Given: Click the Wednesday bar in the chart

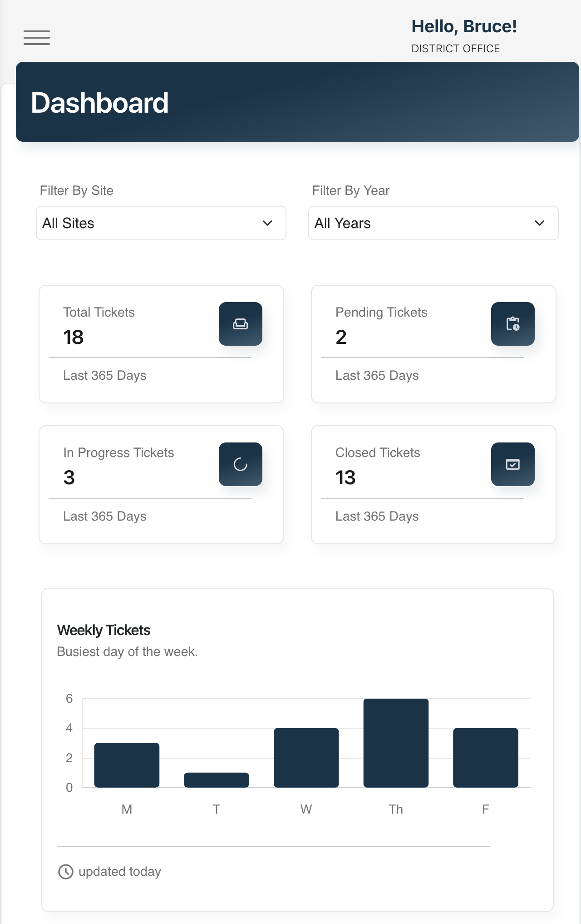Looking at the screenshot, I should 306,758.
